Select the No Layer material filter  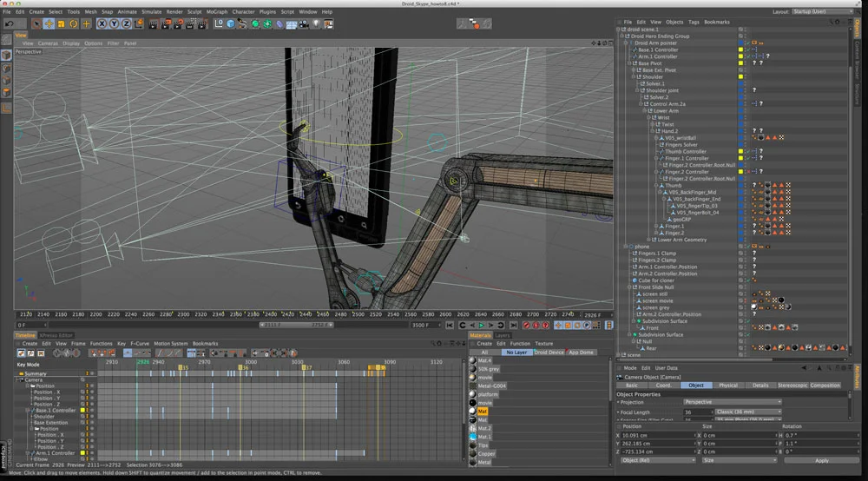516,353
